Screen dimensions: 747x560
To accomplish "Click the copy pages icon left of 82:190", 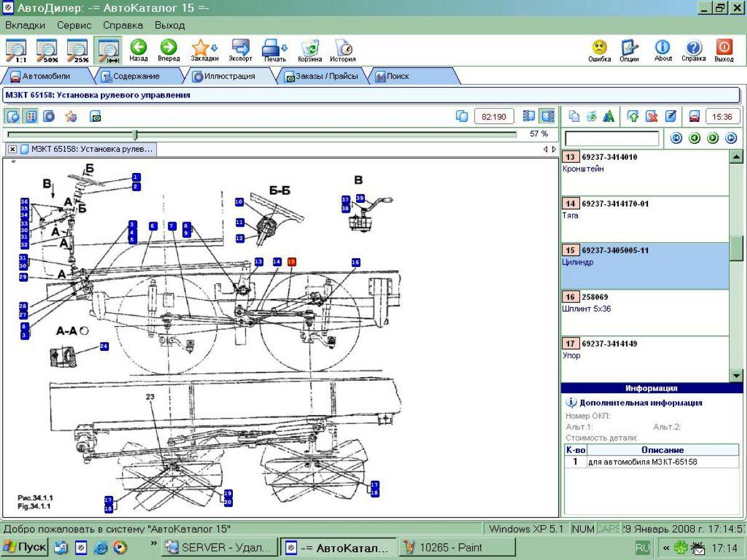I will point(462,116).
